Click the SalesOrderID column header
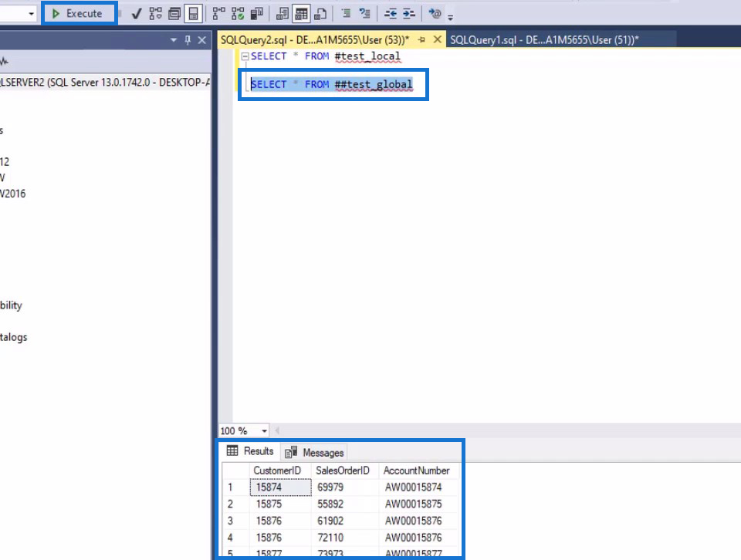Viewport: 741px width, 560px height. pos(344,471)
